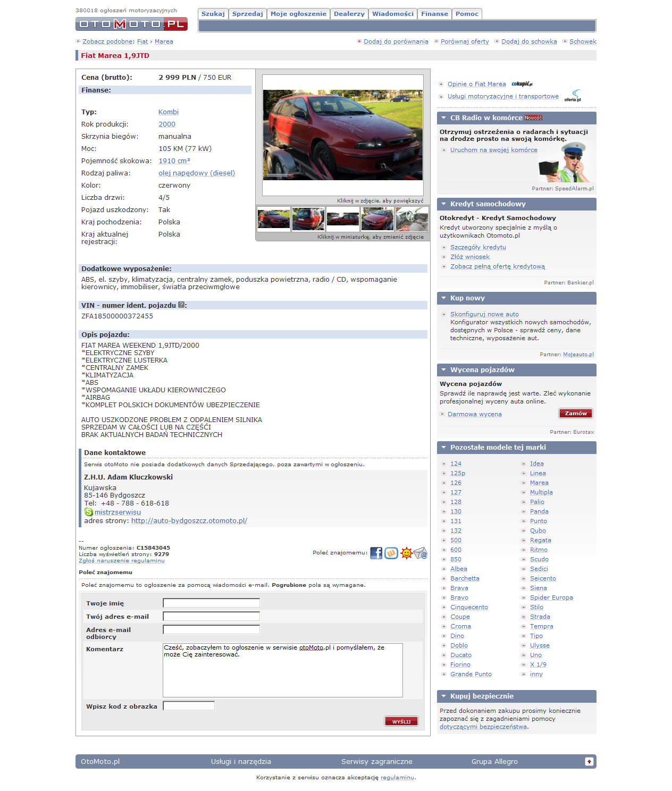Screen dimensions: 672x791
Task: Select the first car thumbnail
Action: click(x=274, y=219)
